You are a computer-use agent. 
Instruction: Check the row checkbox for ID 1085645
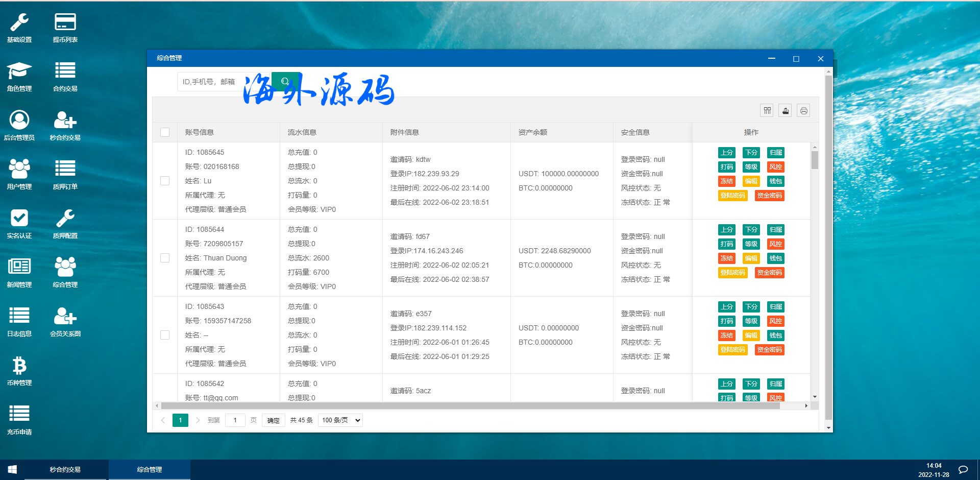point(165,181)
